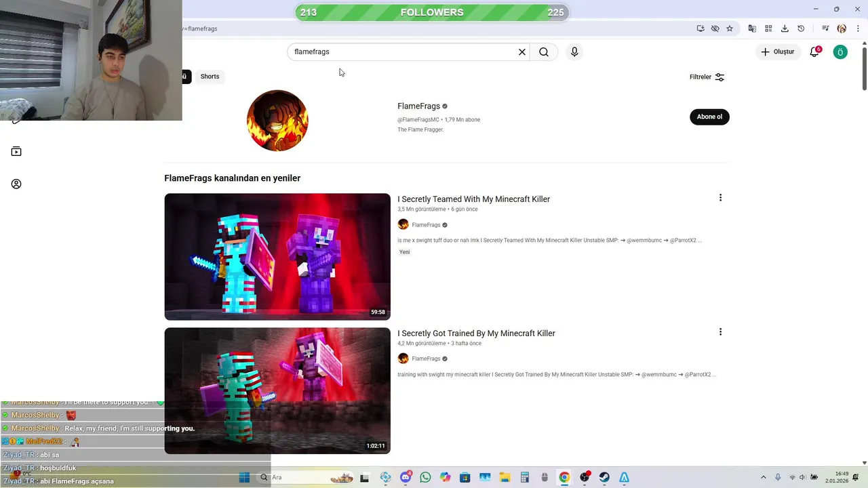Install app icon in the address bar
Viewport: 868px width, 488px height.
[x=701, y=28]
